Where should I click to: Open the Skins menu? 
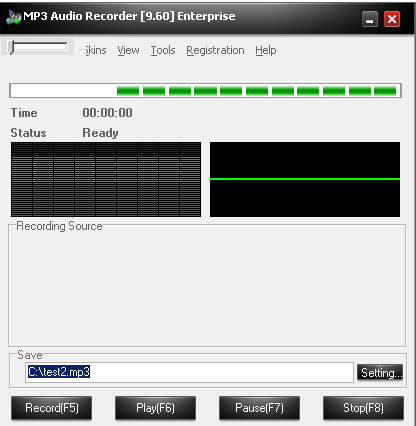[x=96, y=50]
